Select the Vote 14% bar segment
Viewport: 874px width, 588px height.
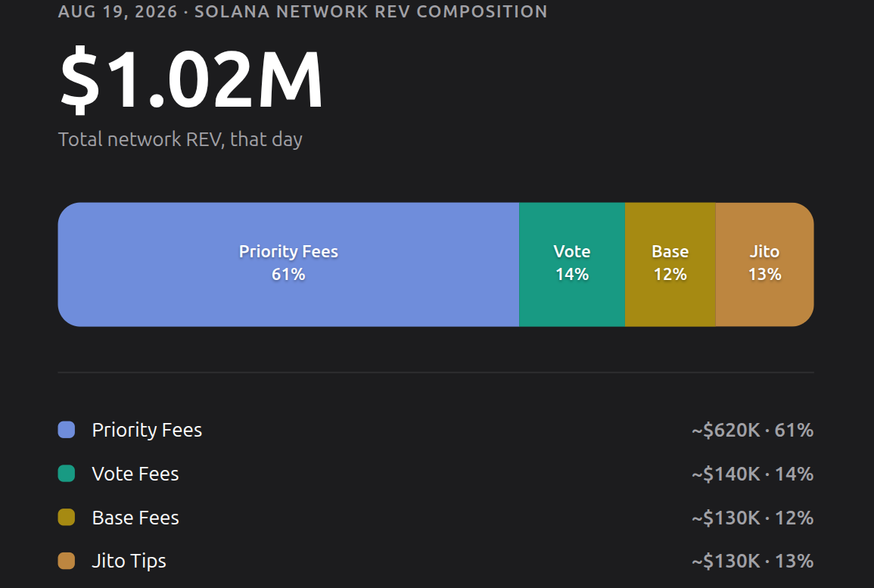pos(572,264)
